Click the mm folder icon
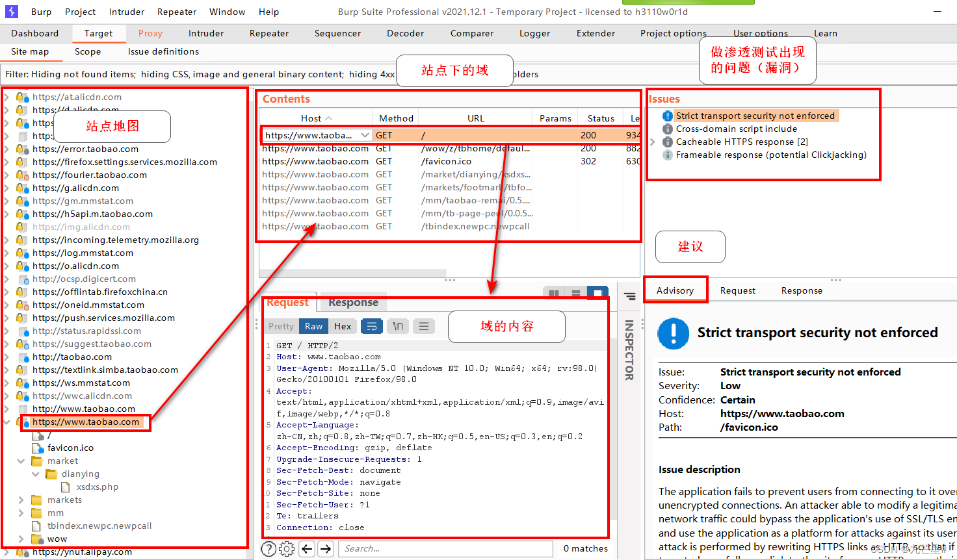 pyautogui.click(x=37, y=513)
